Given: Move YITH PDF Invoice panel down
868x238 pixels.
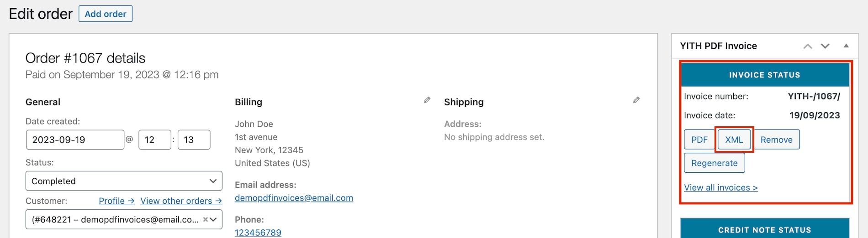Looking at the screenshot, I should 825,46.
